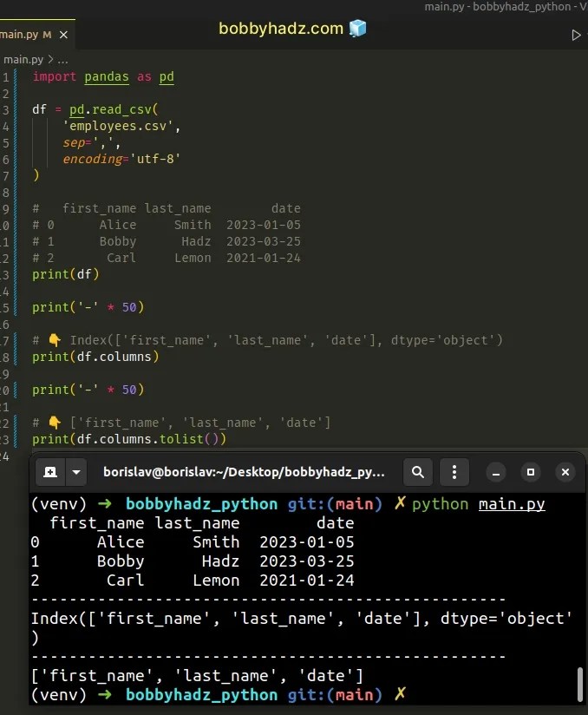The width and height of the screenshot is (588, 715).
Task: Click second print('-' * 50) on line 20
Action: point(88,390)
